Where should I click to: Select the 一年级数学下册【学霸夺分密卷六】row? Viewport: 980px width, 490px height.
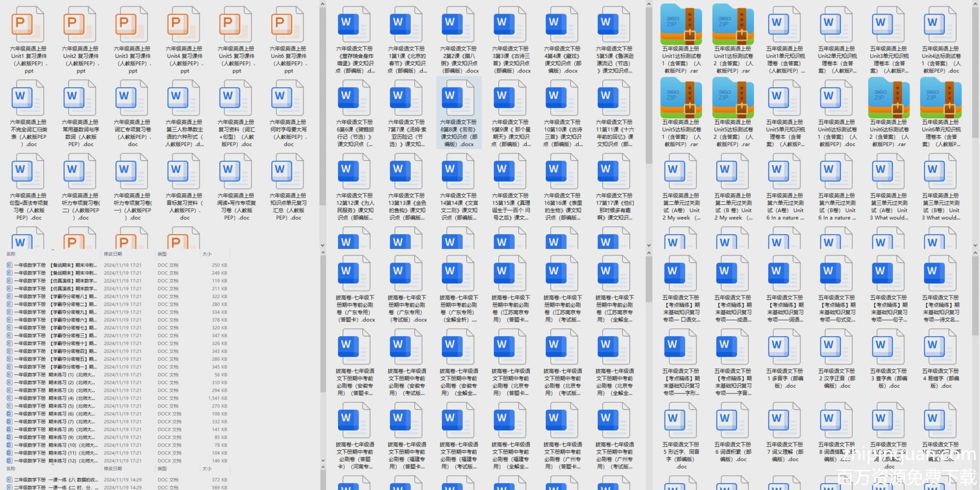[117, 320]
